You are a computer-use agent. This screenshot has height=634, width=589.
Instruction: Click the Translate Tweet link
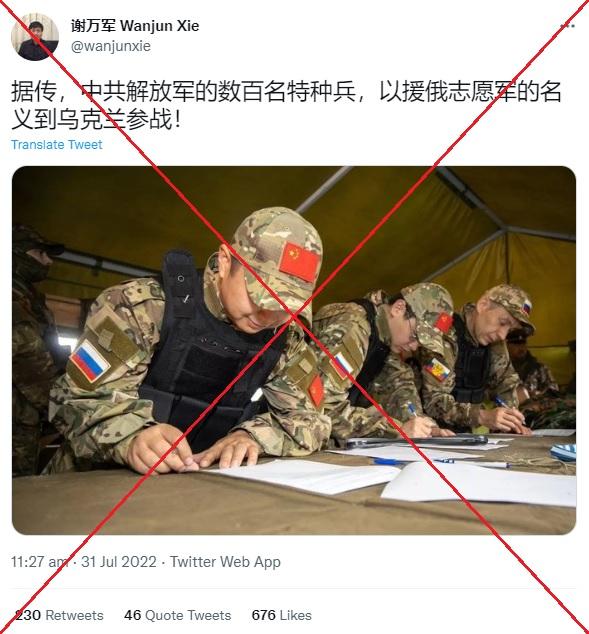57,144
